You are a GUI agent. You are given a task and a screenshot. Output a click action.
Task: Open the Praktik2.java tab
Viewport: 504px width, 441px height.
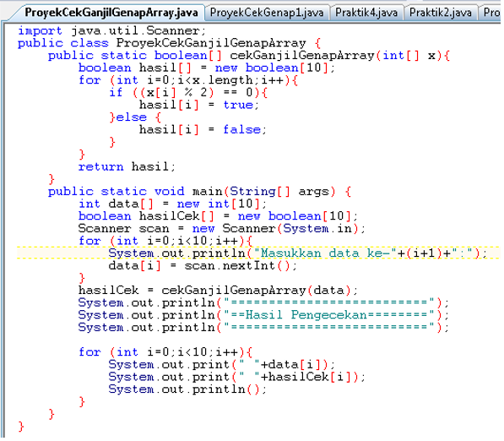click(441, 13)
